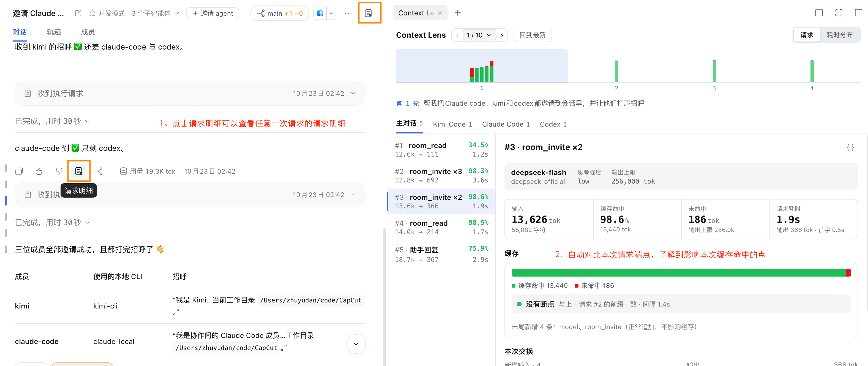Select round 3 bar in timeline chart
868x366 pixels.
(x=714, y=71)
